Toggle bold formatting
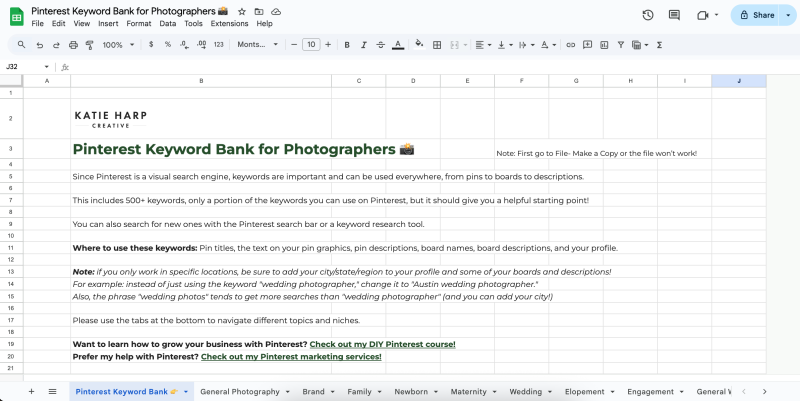Image resolution: width=800 pixels, height=401 pixels. pyautogui.click(x=347, y=45)
